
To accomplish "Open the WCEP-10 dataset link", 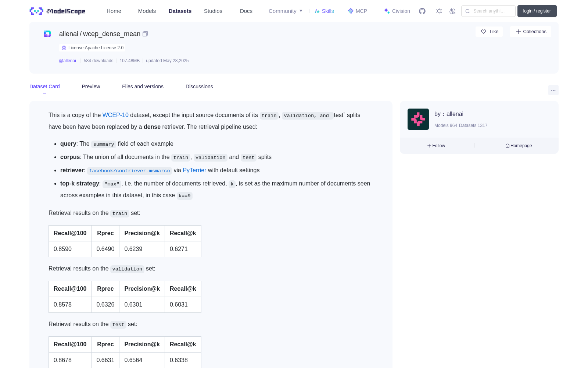I will tap(115, 115).
